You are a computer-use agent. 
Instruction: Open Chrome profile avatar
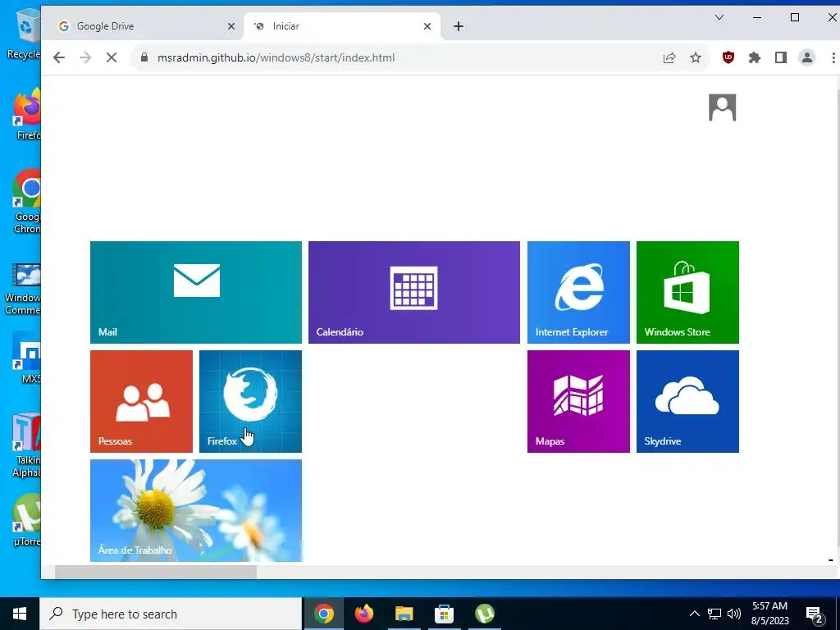(x=807, y=57)
